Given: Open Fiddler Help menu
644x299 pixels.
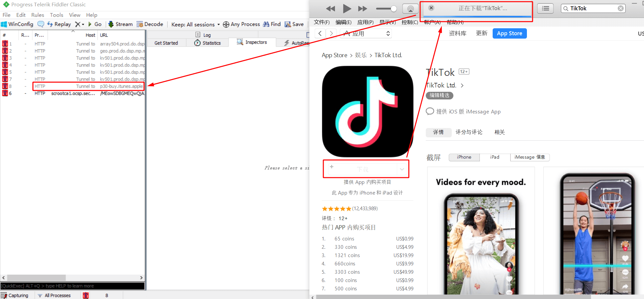Looking at the screenshot, I should click(x=91, y=15).
